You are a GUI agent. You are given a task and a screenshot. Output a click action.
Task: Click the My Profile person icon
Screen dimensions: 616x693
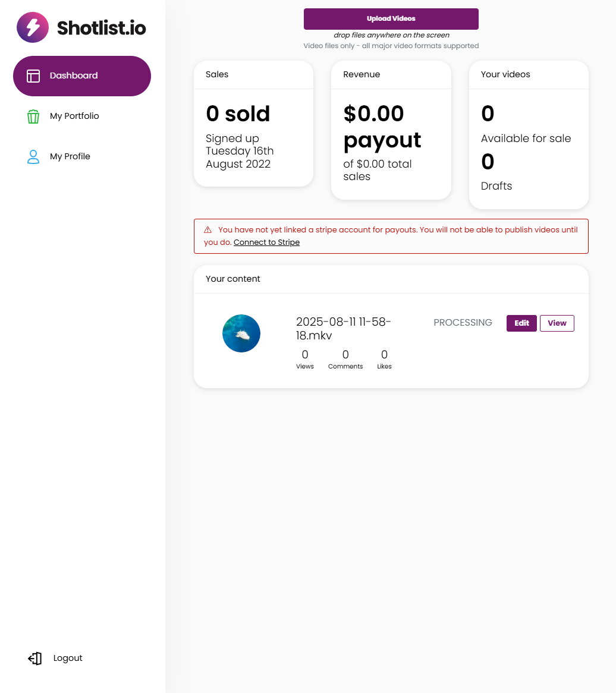pos(33,157)
